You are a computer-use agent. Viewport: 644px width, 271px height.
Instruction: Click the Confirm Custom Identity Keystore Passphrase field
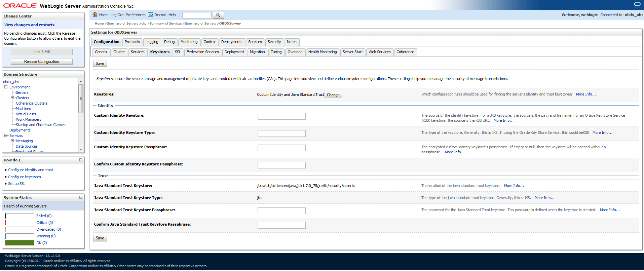tap(281, 165)
